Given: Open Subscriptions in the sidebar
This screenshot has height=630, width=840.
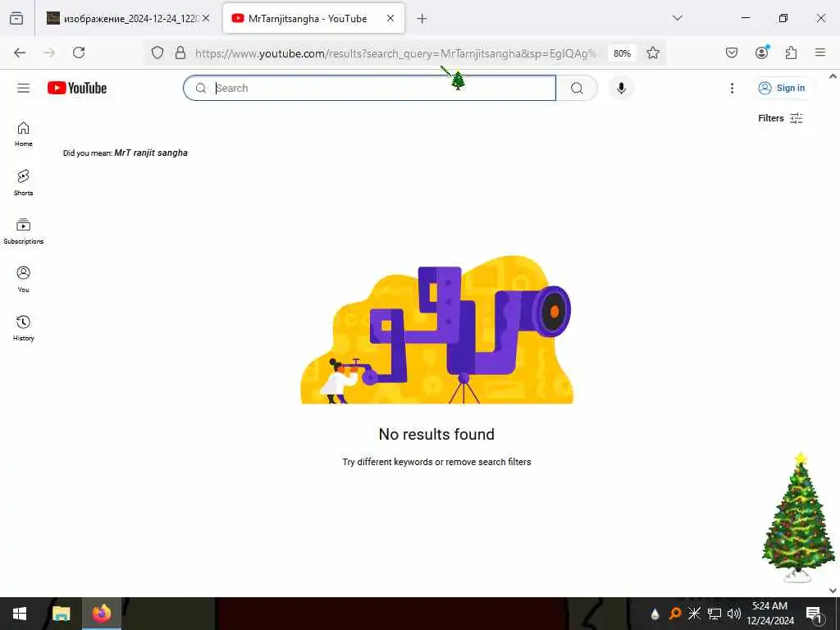Looking at the screenshot, I should pos(24,231).
